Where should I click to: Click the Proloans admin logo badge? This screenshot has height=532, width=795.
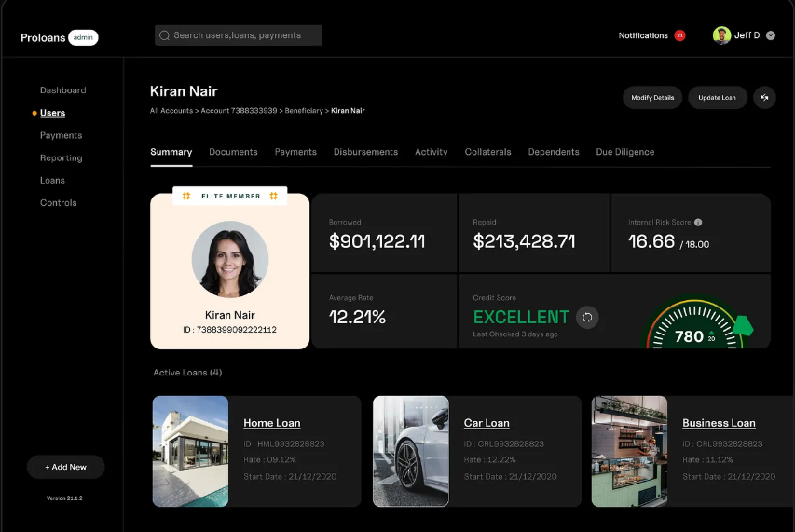[x=83, y=37]
